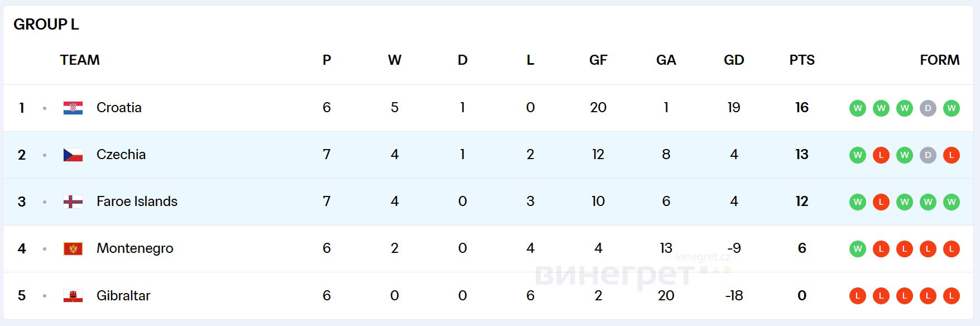Click the PTS column header

pos(802,60)
